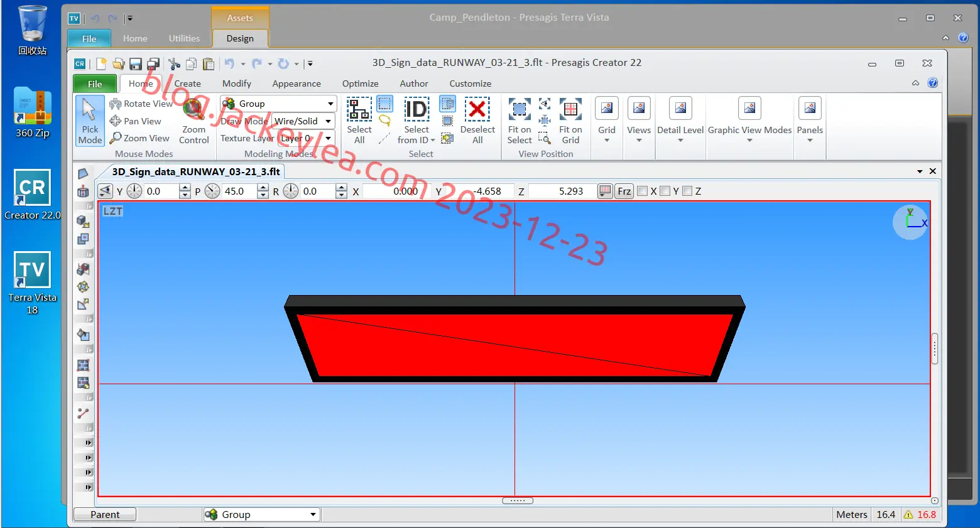Open the Zoom Control tool

pyautogui.click(x=194, y=121)
